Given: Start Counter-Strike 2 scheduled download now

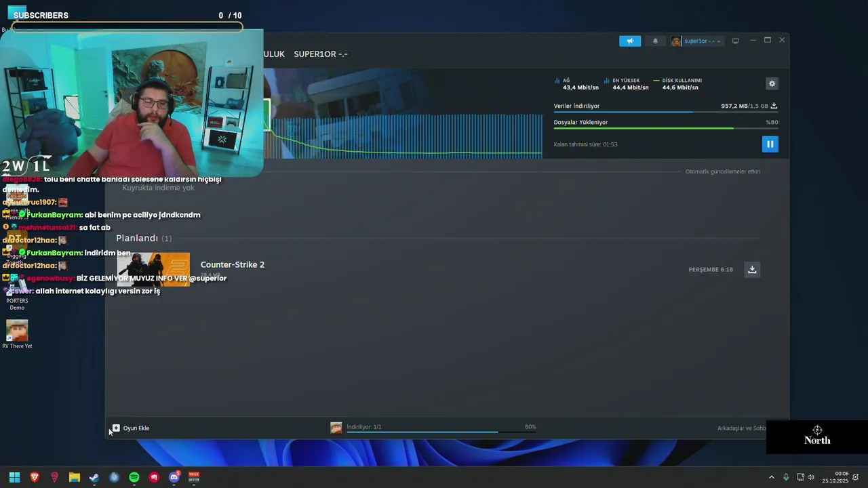Looking at the screenshot, I should pyautogui.click(x=752, y=269).
